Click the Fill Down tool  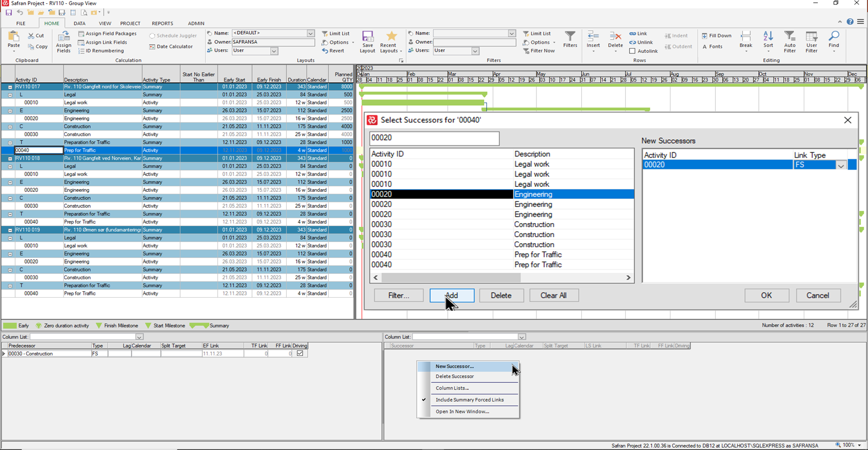pos(716,36)
